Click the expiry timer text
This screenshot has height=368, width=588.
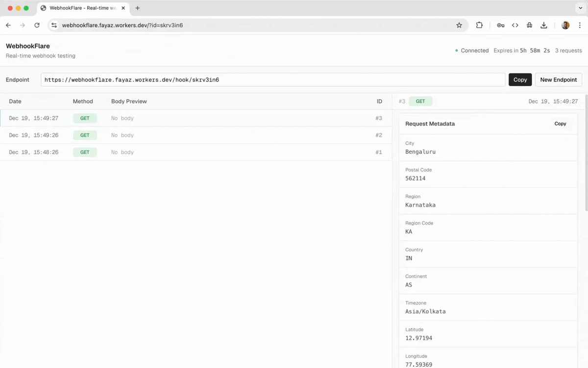click(x=521, y=51)
